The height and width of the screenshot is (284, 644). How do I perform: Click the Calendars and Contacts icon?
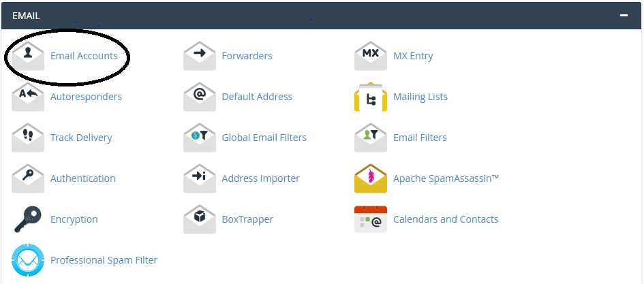point(371,219)
